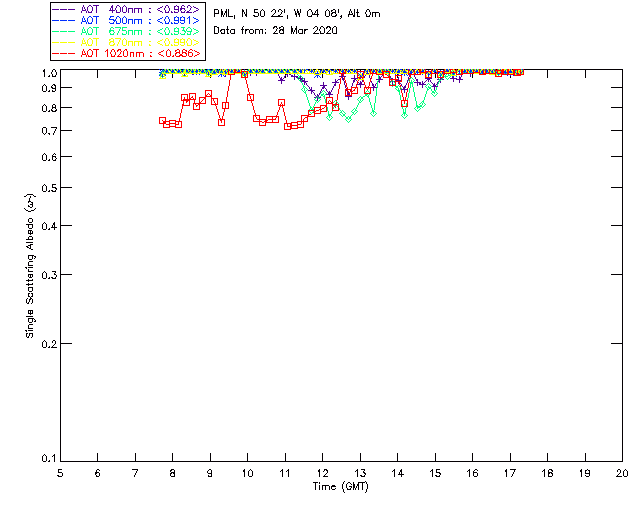Viewport: 640px width, 512px height.
Task: Click the PML station coordinates text
Action: click(297, 14)
